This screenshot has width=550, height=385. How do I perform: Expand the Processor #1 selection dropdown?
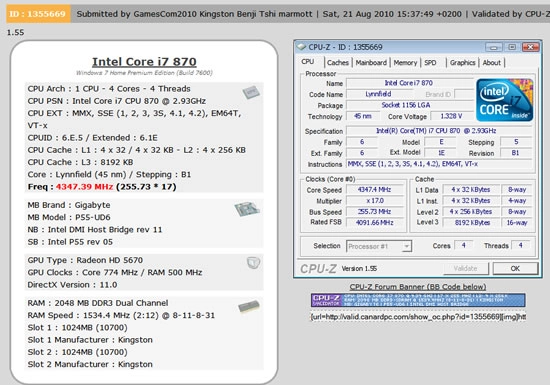click(x=406, y=246)
